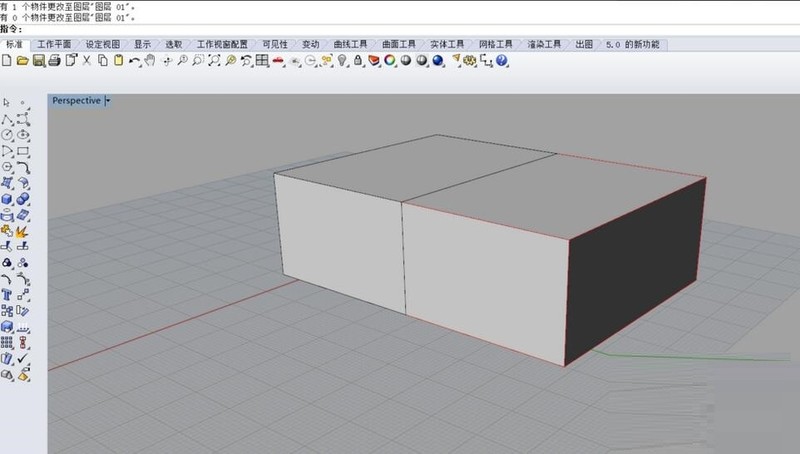Click the Perspective viewport title label
The image size is (800, 454).
[77, 100]
